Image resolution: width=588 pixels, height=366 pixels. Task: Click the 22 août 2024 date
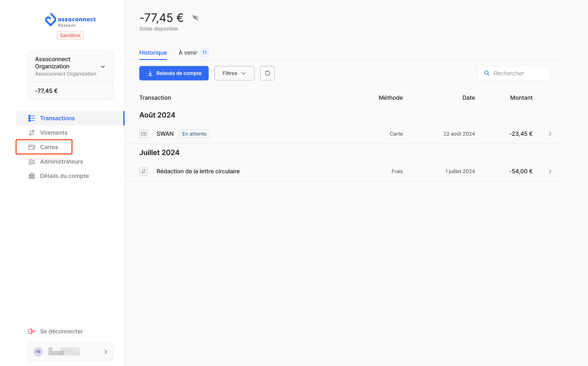[x=459, y=134]
